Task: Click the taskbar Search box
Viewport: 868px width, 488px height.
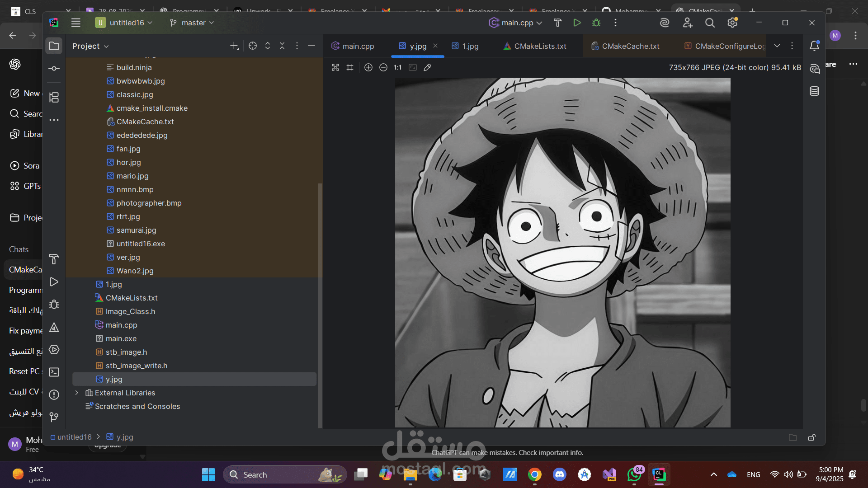Action: 285,474
